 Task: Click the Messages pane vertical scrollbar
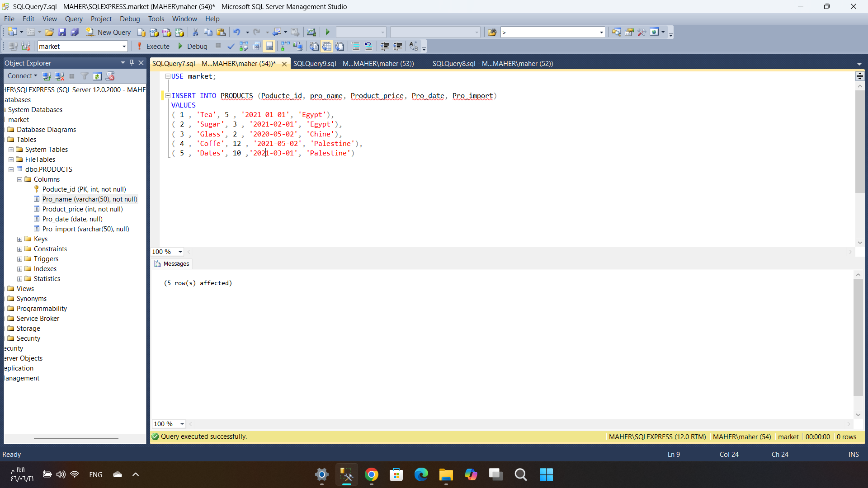coord(858,337)
